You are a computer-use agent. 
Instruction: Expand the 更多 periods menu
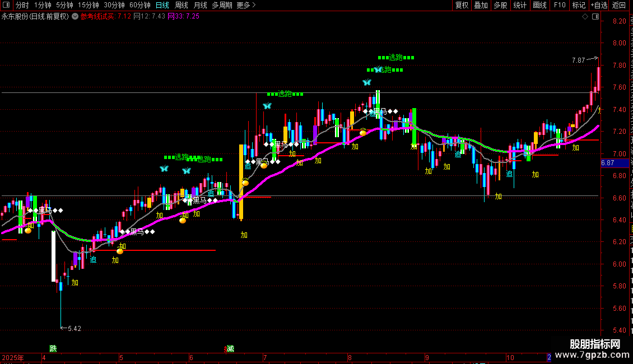click(246, 5)
